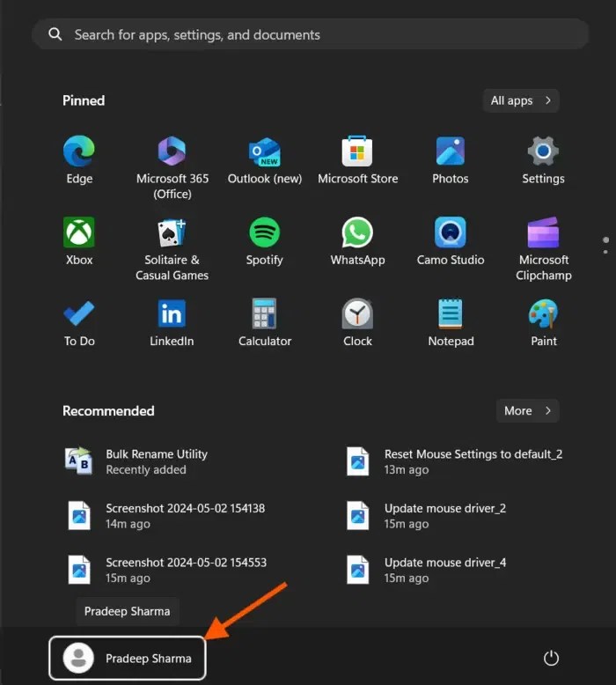The image size is (616, 685).
Task: Click the search magnifier icon
Action: pos(55,34)
